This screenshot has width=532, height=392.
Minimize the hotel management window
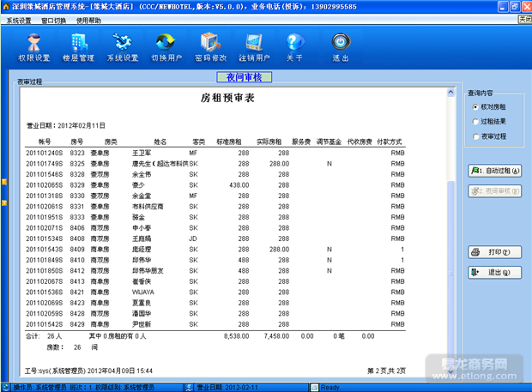click(503, 7)
